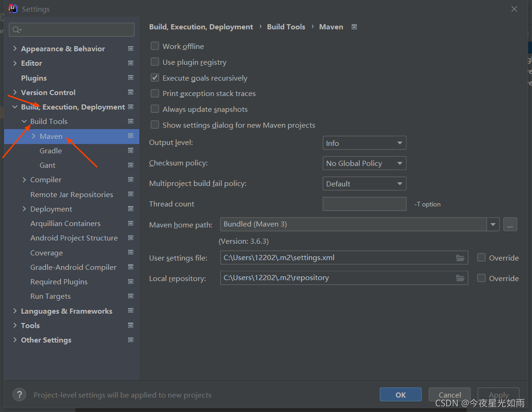
Task: Click project-level icon beside Run Targets
Action: click(130, 296)
